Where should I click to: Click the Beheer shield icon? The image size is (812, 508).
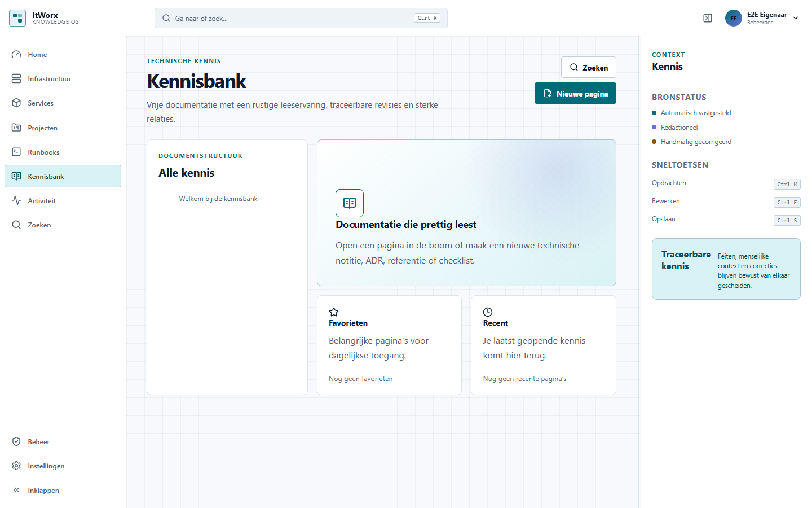[16, 441]
